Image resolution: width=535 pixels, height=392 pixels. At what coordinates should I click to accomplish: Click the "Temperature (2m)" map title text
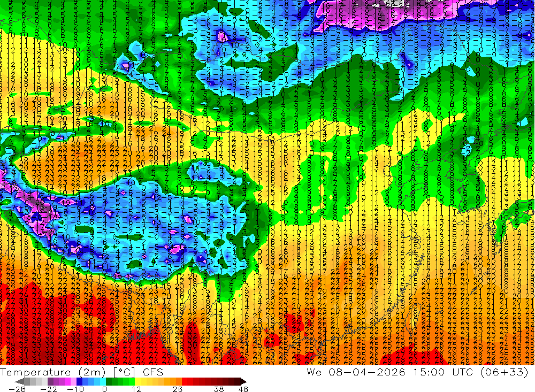pyautogui.click(x=53, y=372)
